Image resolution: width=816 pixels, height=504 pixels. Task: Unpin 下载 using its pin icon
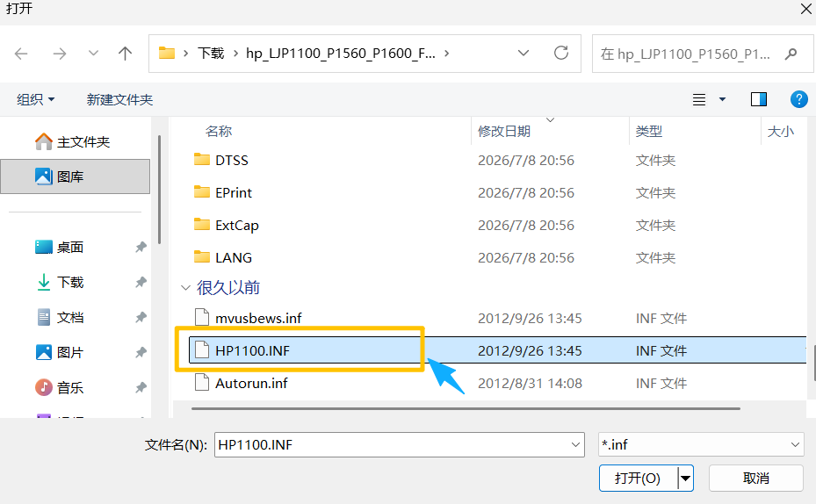(x=141, y=283)
